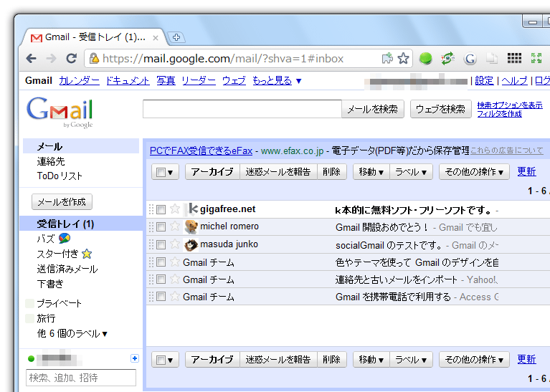Viewport: 550px width, 392px height.
Task: Open the top ラベル dropdown
Action: 411,172
